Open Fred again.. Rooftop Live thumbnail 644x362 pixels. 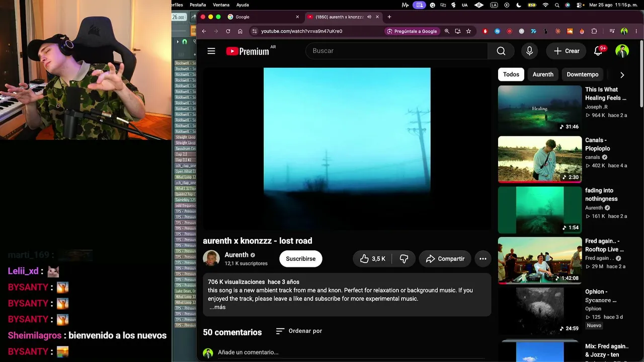tap(540, 260)
